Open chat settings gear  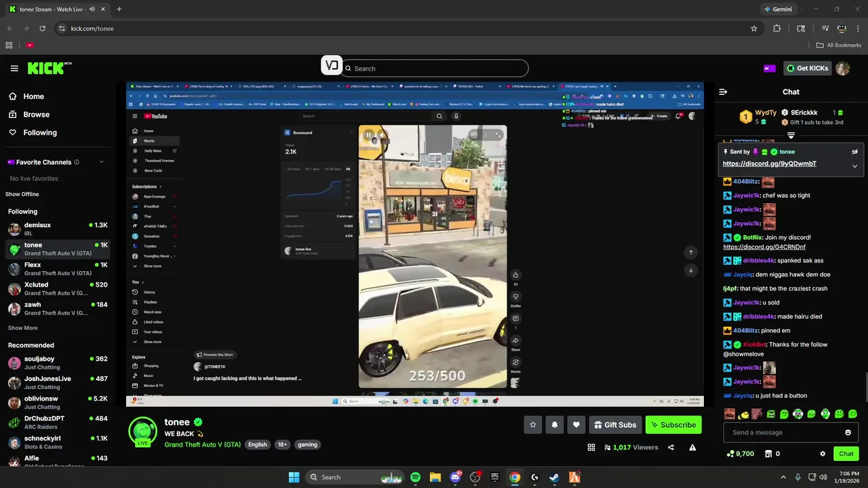tap(823, 454)
